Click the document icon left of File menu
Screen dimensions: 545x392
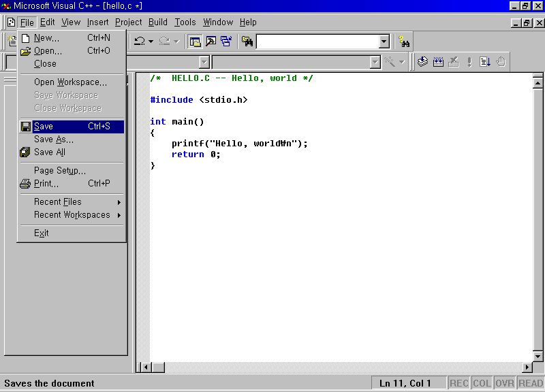[x=11, y=22]
